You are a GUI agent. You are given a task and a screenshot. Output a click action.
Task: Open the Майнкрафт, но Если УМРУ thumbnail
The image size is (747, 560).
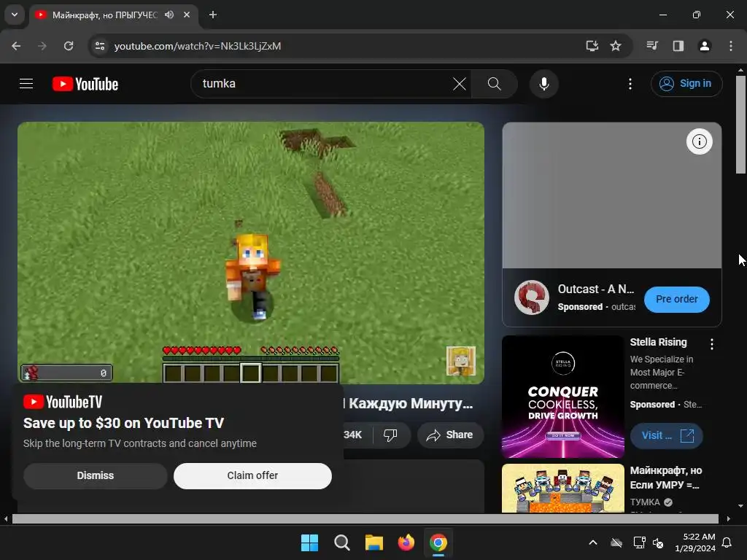563,489
